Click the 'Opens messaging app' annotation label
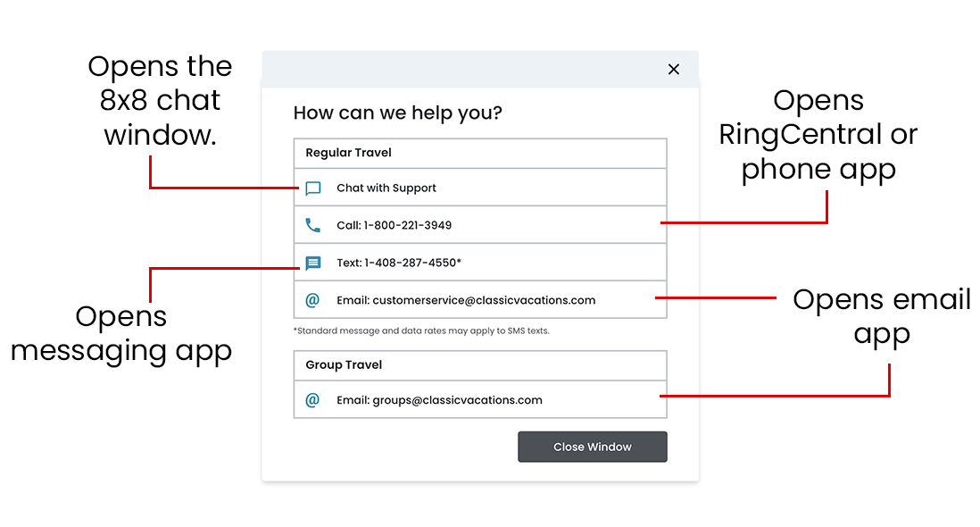Viewport: 980px width, 527px height. [x=121, y=333]
